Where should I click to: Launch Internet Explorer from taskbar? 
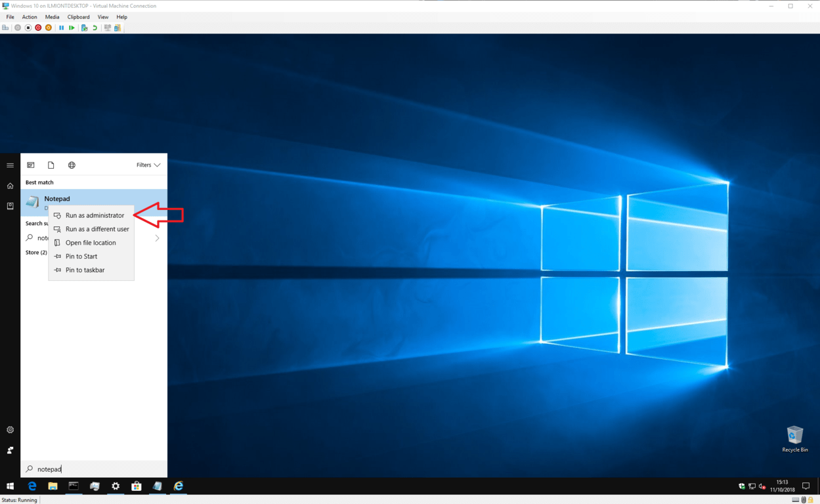pyautogui.click(x=179, y=486)
